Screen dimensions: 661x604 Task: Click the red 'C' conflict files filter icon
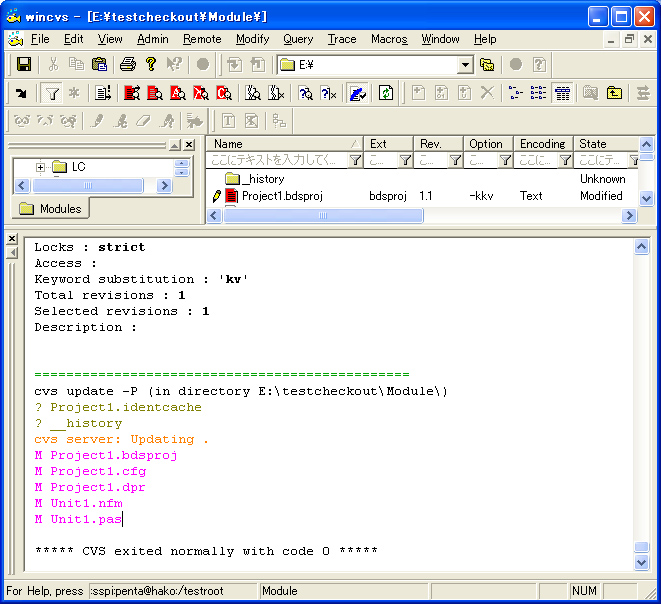point(224,93)
